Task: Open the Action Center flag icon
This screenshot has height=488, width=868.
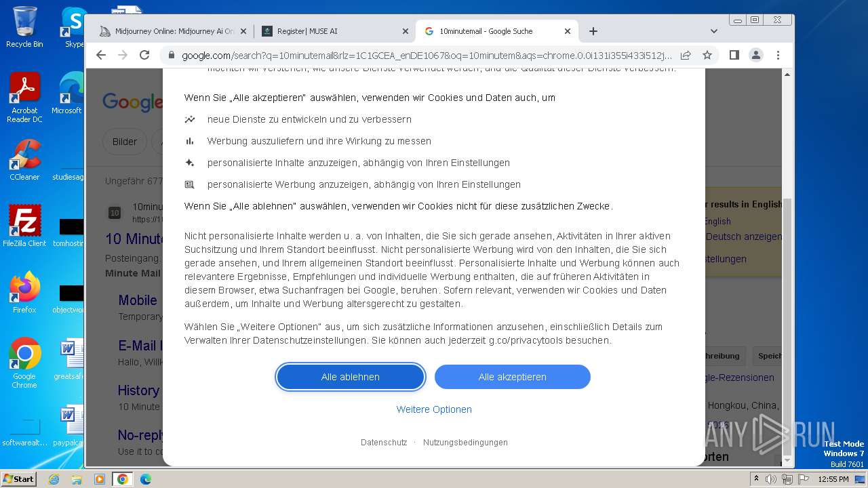Action: (x=802, y=479)
